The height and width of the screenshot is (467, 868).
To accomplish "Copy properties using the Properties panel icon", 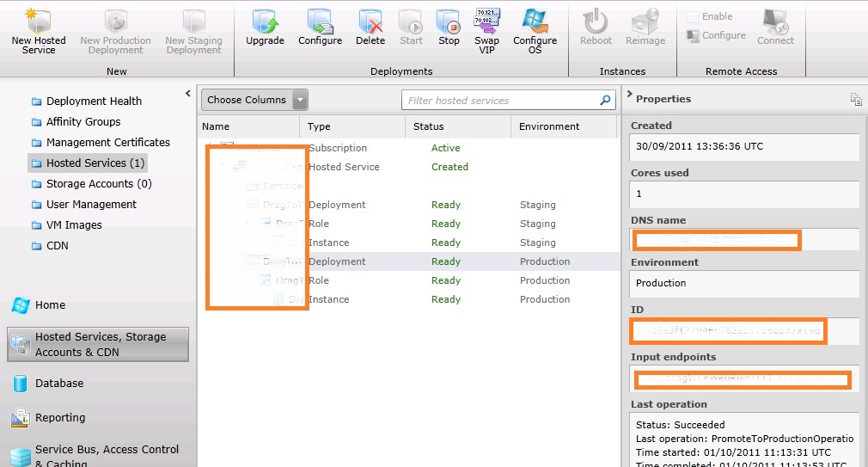I will [x=855, y=100].
